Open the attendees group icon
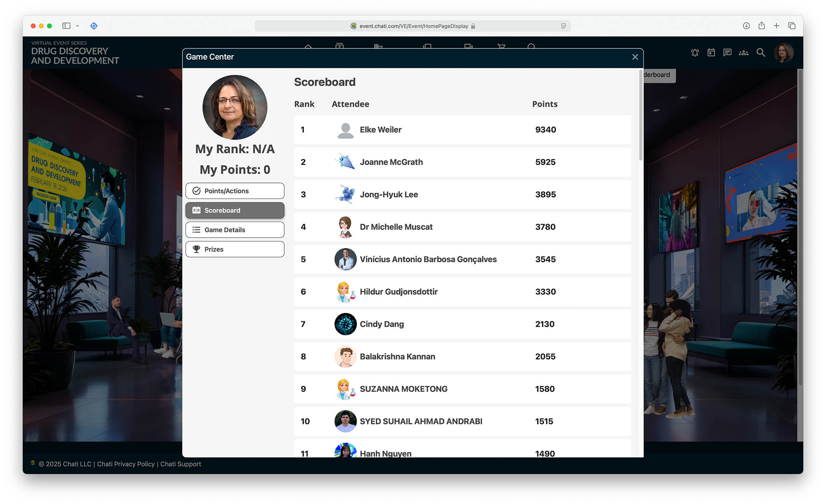Viewport: 826px width, 504px height. click(743, 53)
